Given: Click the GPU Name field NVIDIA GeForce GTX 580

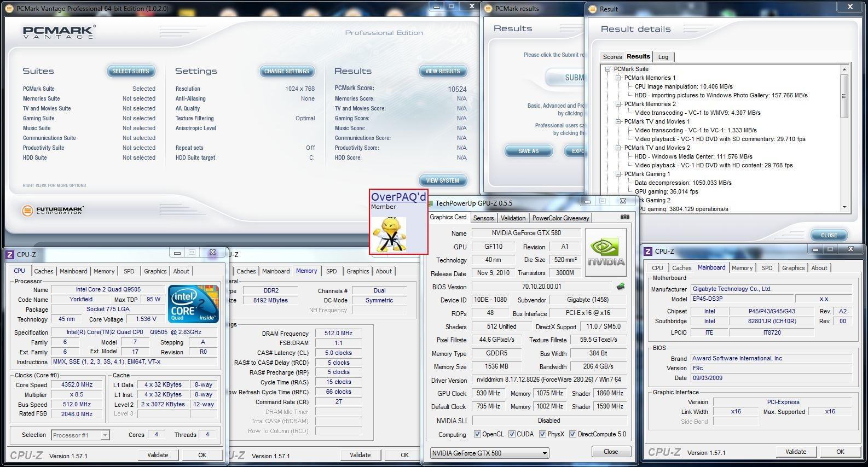Looking at the screenshot, I should click(526, 233).
